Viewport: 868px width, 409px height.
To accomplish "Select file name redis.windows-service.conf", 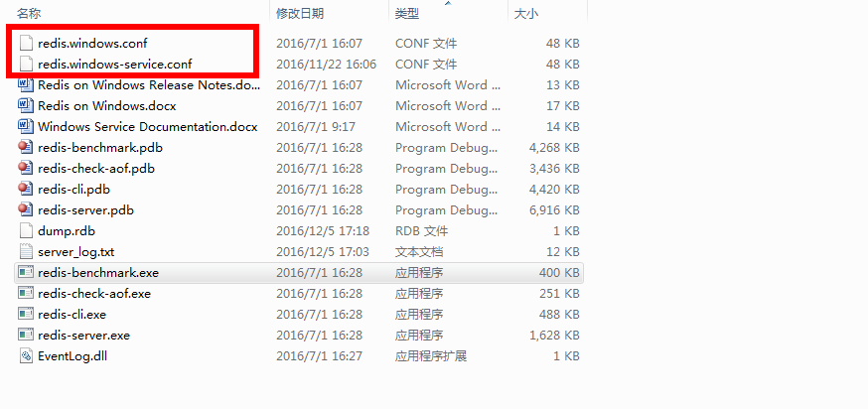I will pyautogui.click(x=115, y=65).
